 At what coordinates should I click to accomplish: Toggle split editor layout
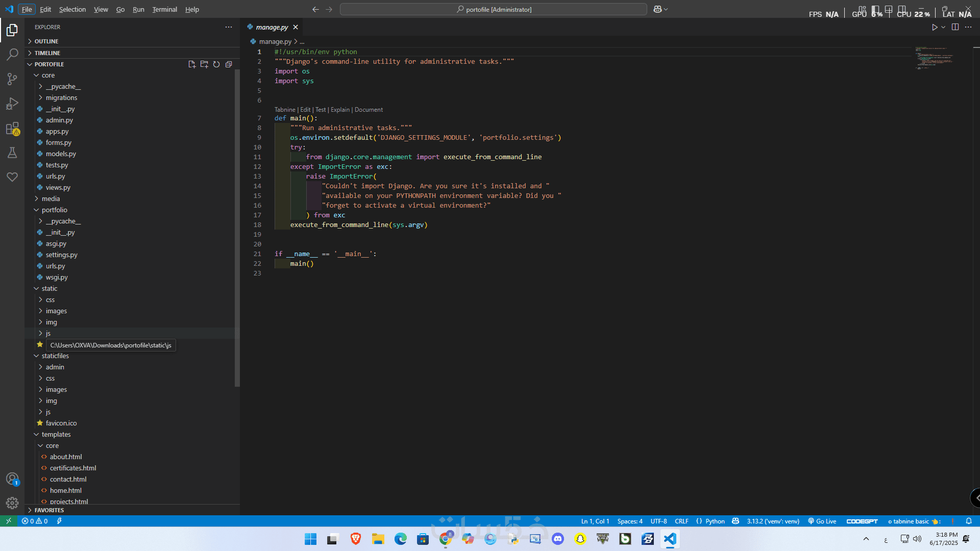955,27
